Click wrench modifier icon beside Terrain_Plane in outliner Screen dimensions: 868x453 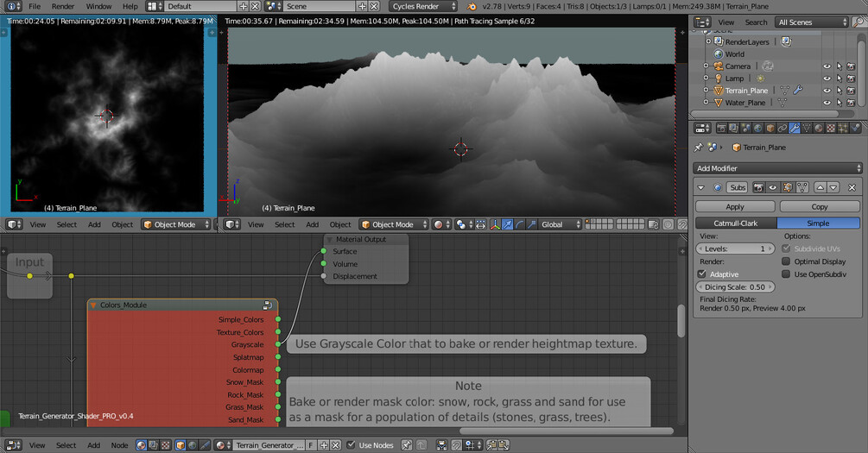click(798, 90)
